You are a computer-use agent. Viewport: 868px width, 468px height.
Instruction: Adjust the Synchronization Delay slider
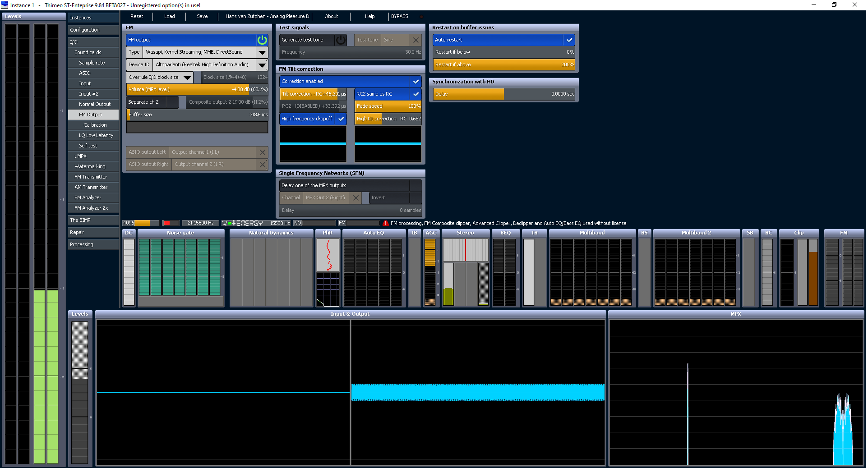(504, 94)
